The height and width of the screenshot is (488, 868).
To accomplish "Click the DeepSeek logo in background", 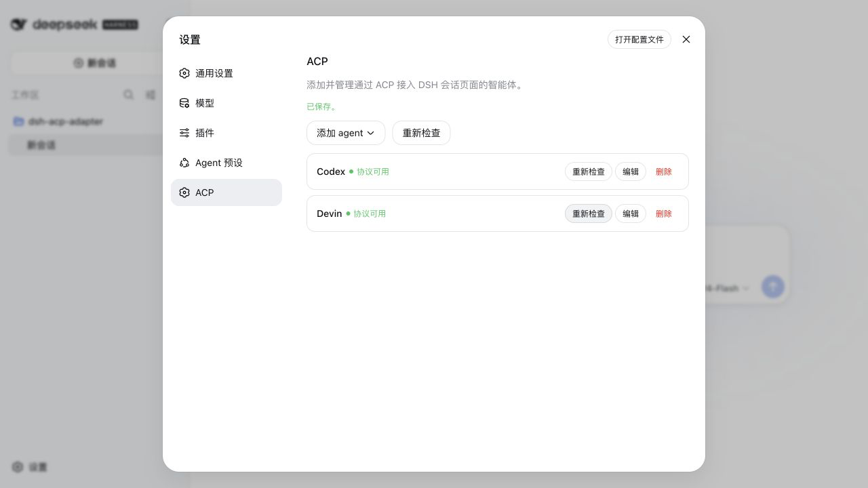I will [75, 24].
